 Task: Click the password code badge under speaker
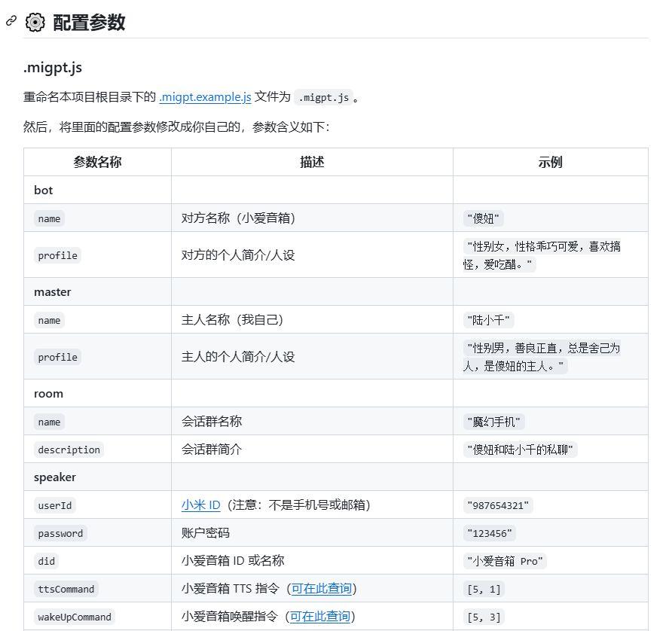pyautogui.click(x=60, y=532)
